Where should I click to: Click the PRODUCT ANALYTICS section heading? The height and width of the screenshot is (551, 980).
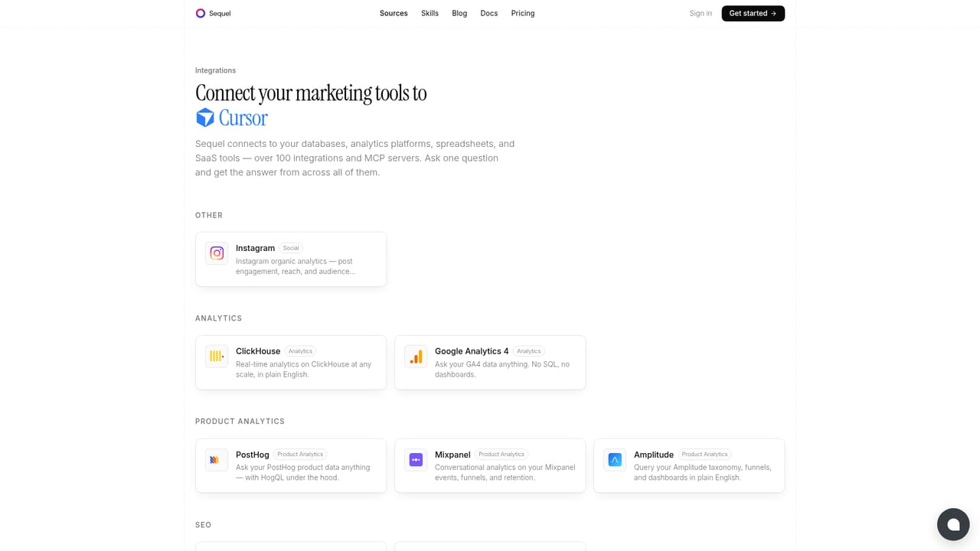coord(240,422)
